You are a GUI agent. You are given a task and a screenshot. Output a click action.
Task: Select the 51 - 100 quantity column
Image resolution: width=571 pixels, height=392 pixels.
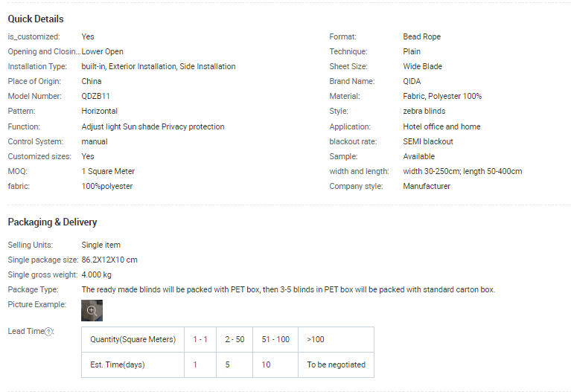275,339
